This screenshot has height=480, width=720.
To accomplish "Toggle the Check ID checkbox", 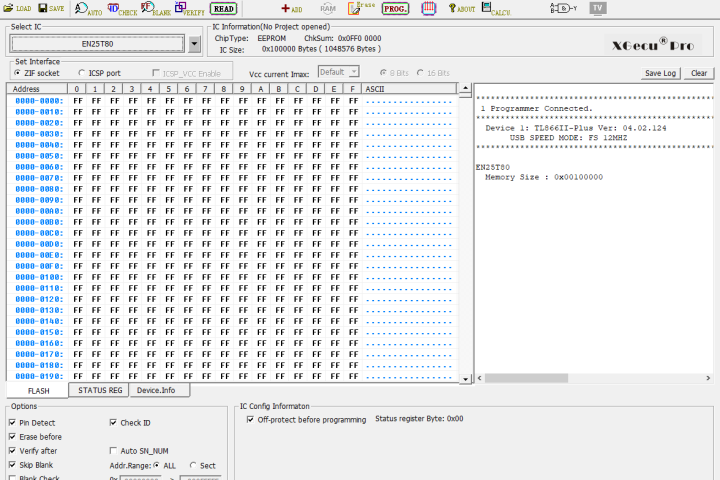I will 113,423.
